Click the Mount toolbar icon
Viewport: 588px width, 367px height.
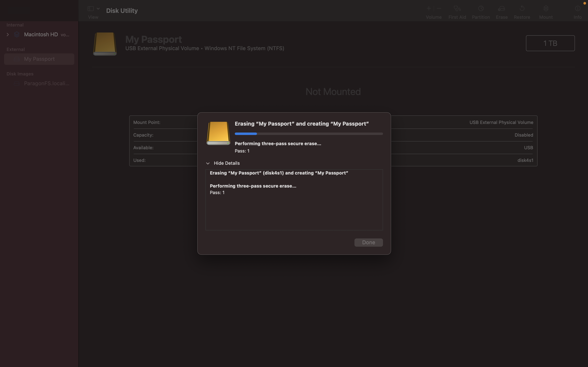click(546, 9)
